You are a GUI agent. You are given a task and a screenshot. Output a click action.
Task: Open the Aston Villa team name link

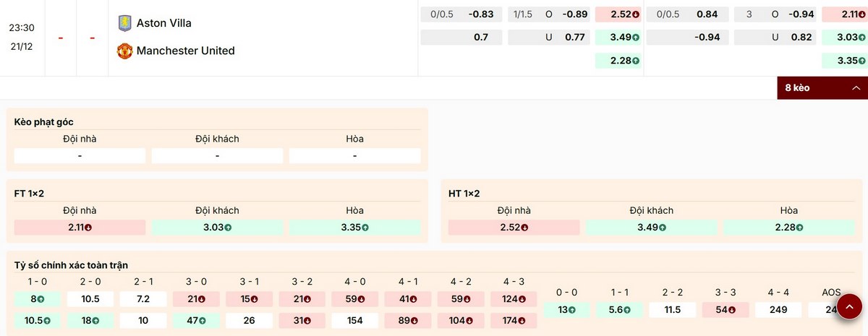(x=164, y=23)
